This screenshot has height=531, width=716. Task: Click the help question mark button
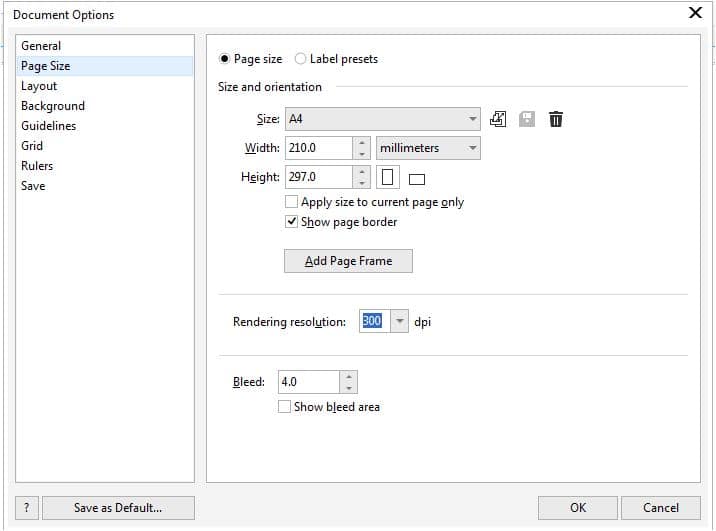click(x=26, y=507)
